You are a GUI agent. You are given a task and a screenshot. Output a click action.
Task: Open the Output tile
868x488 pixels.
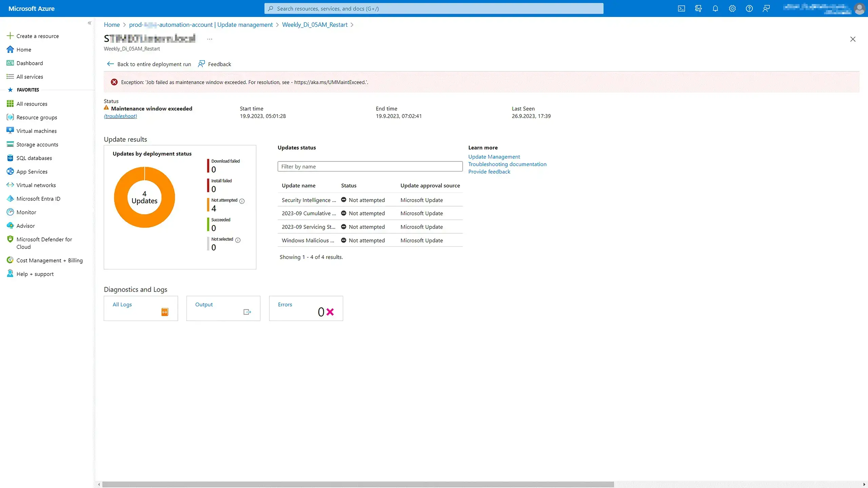tap(223, 308)
